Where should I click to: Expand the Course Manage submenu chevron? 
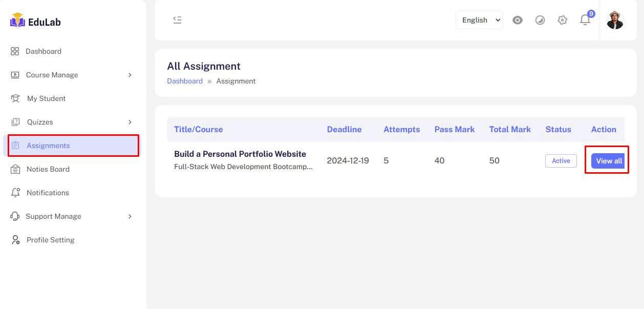(x=130, y=75)
